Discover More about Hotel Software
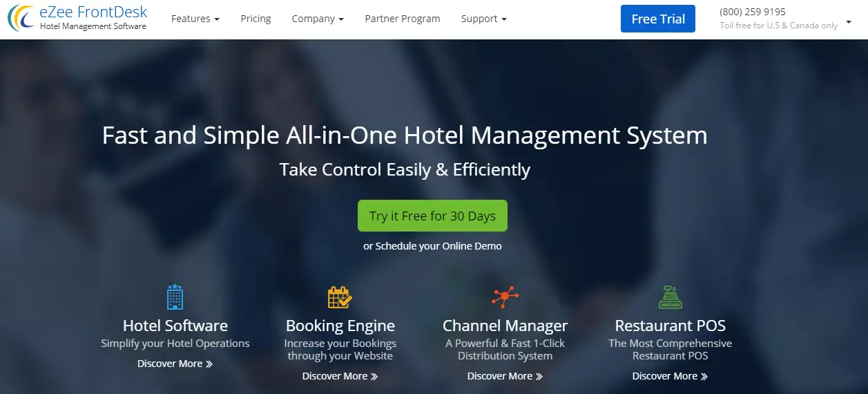Image resolution: width=868 pixels, height=394 pixels. pos(175,364)
